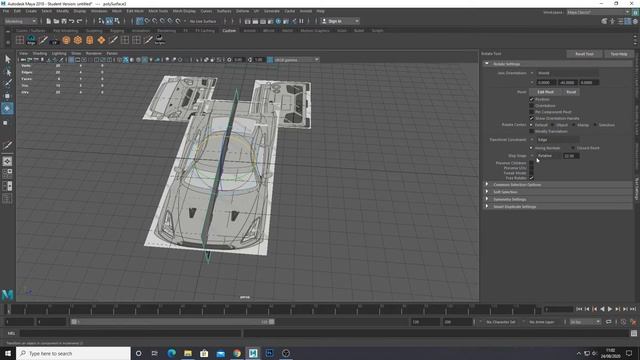Activate the Lasso select tool
The width and height of the screenshot is (640, 360).
click(x=7, y=72)
